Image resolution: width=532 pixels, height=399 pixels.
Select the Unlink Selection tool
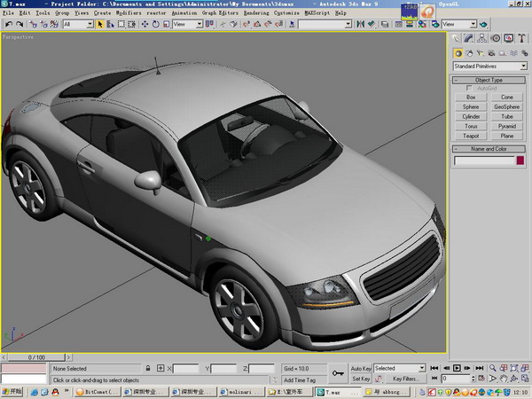[43, 24]
